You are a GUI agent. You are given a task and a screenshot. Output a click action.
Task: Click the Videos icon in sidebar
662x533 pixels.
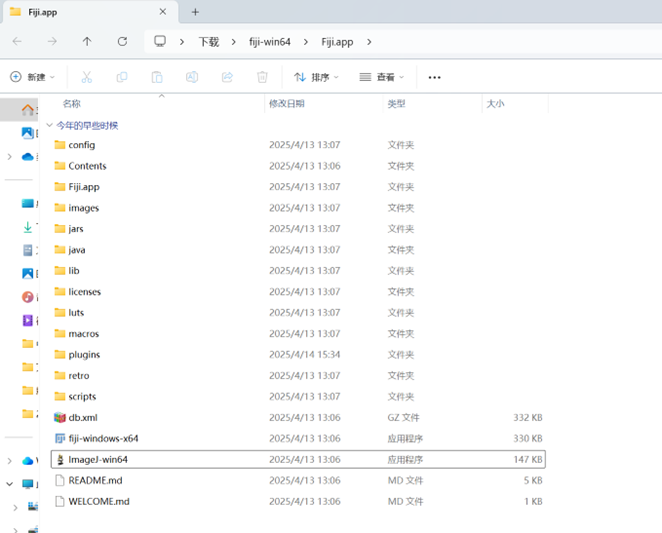pos(27,320)
